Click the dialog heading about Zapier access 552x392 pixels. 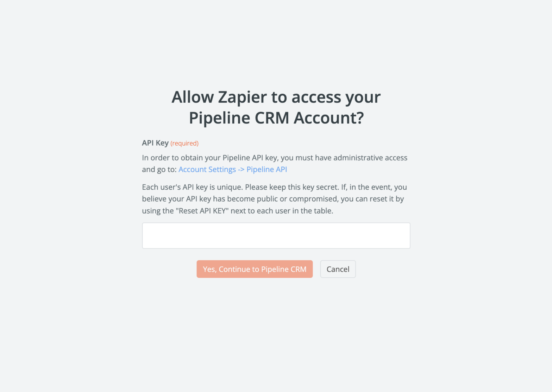(x=276, y=107)
